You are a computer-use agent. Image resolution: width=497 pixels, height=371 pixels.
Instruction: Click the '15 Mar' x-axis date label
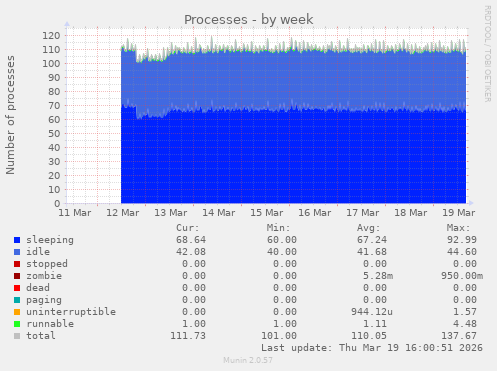(267, 213)
